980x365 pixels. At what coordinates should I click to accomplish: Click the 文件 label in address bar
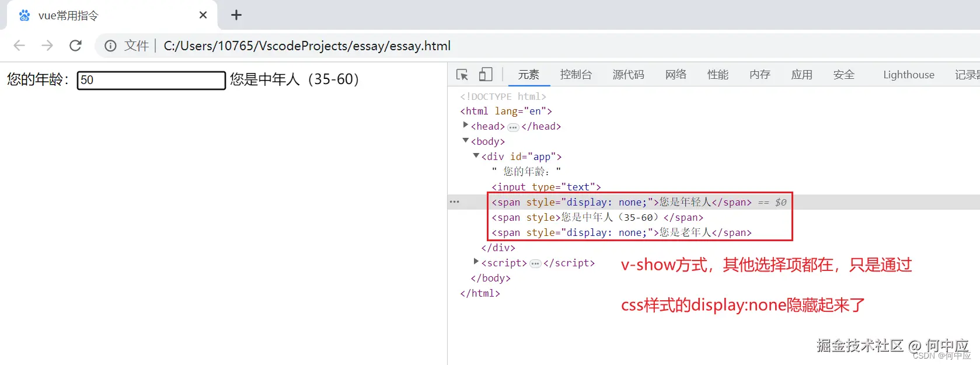137,46
